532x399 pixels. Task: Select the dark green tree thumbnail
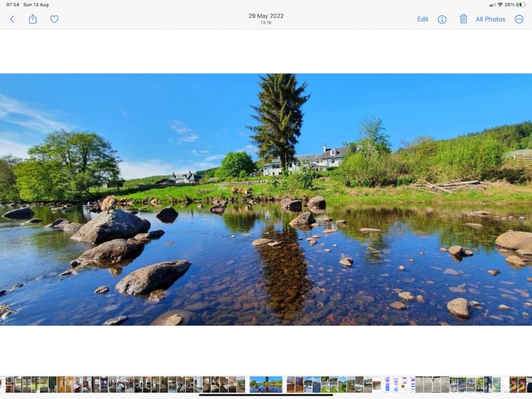click(52, 384)
